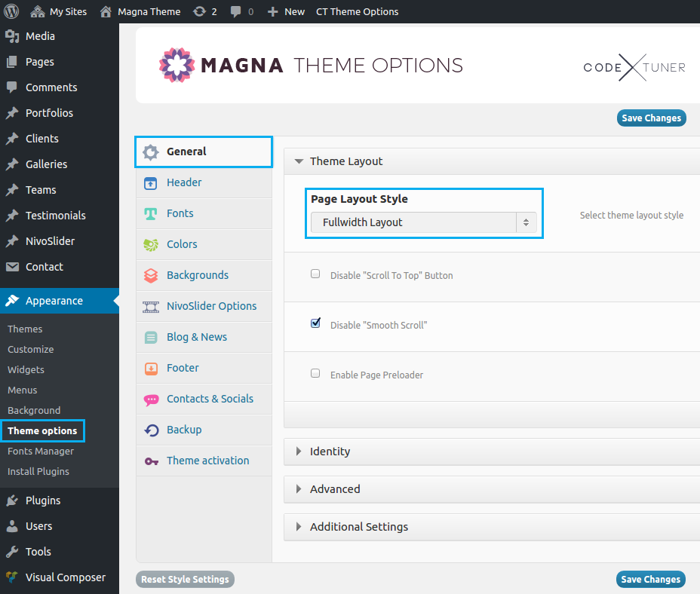Image resolution: width=700 pixels, height=594 pixels.
Task: Open the updates icon showing 2
Action: point(199,11)
